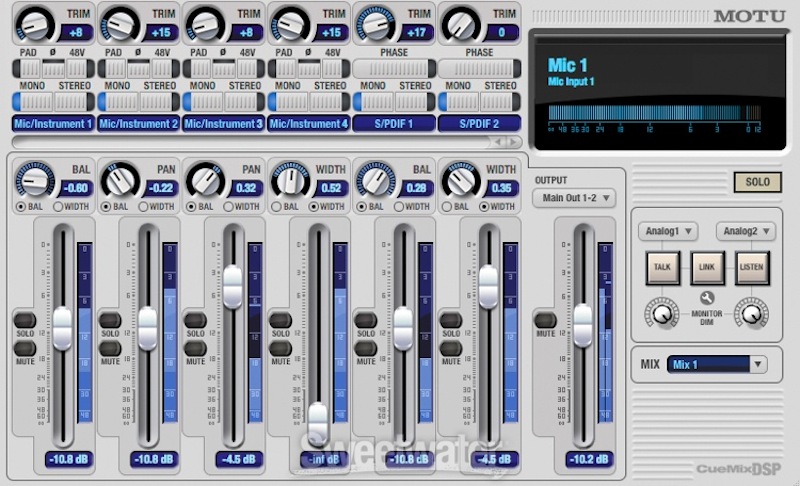Click the PAN knob showing -0.22
The height and width of the screenshot is (486, 800).
coord(120,180)
